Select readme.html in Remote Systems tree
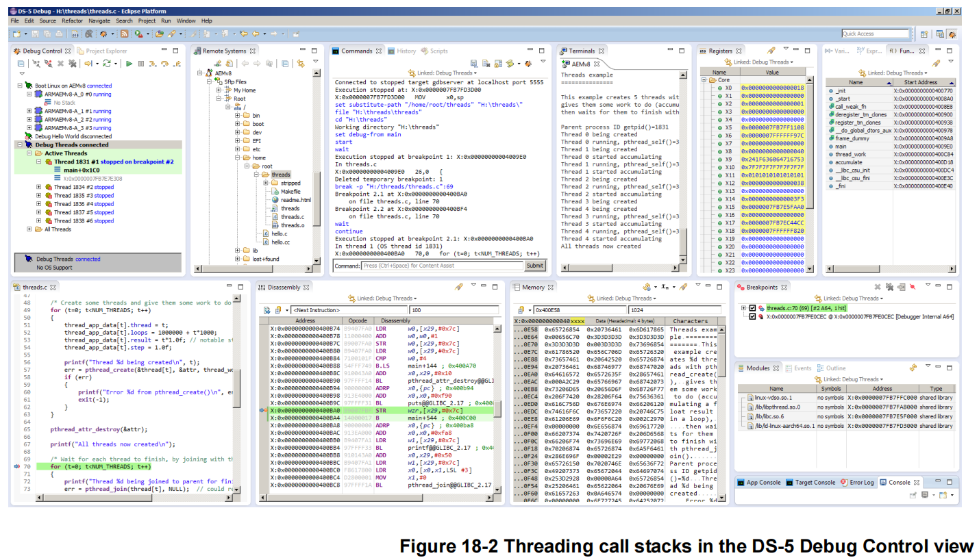This screenshot has height=560, width=979. tap(293, 200)
